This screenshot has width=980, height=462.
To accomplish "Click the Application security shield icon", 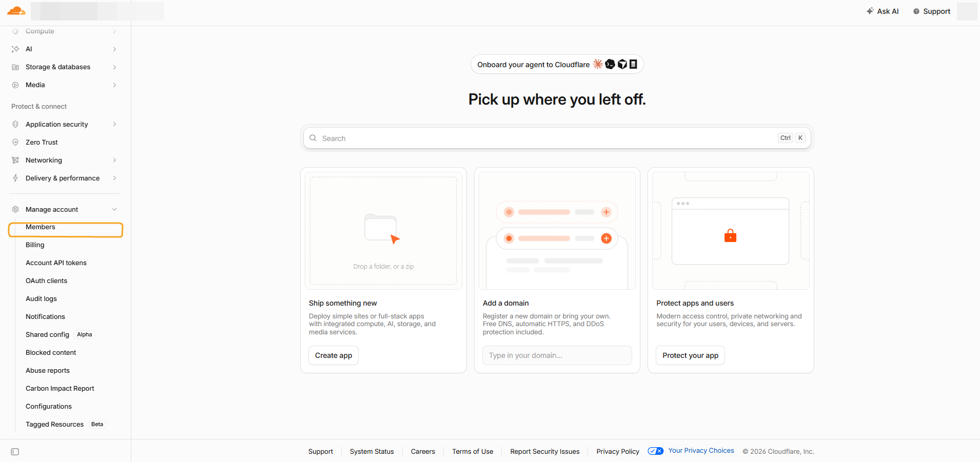I will [x=15, y=124].
